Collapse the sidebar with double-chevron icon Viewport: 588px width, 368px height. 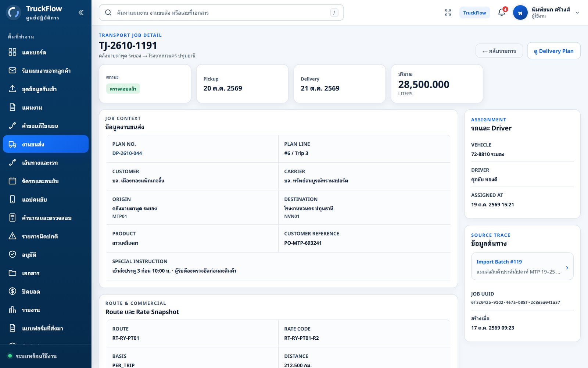pyautogui.click(x=81, y=13)
